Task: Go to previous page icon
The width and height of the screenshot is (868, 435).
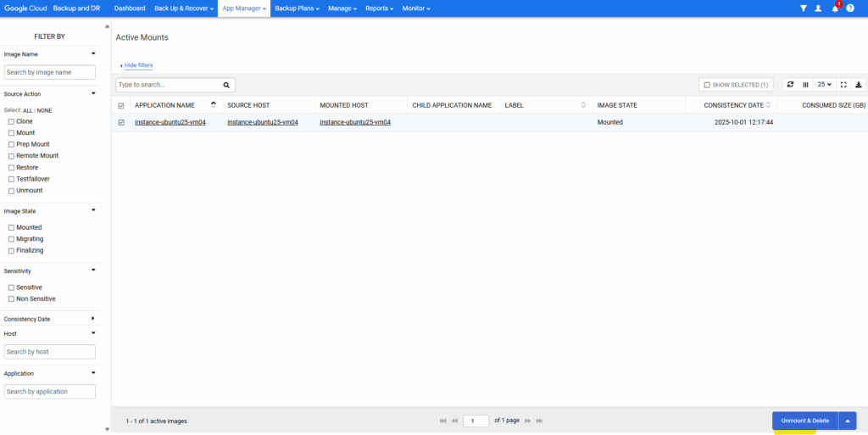Action: point(455,421)
